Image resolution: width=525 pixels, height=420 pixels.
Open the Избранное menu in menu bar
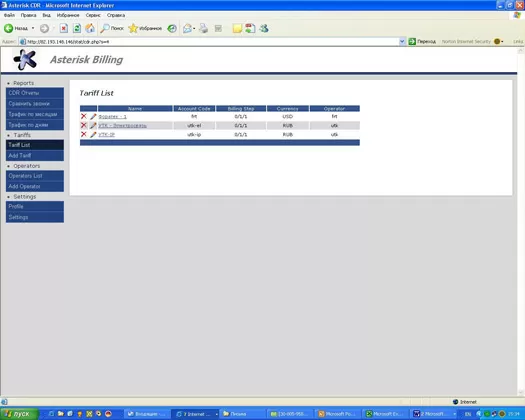coord(68,15)
